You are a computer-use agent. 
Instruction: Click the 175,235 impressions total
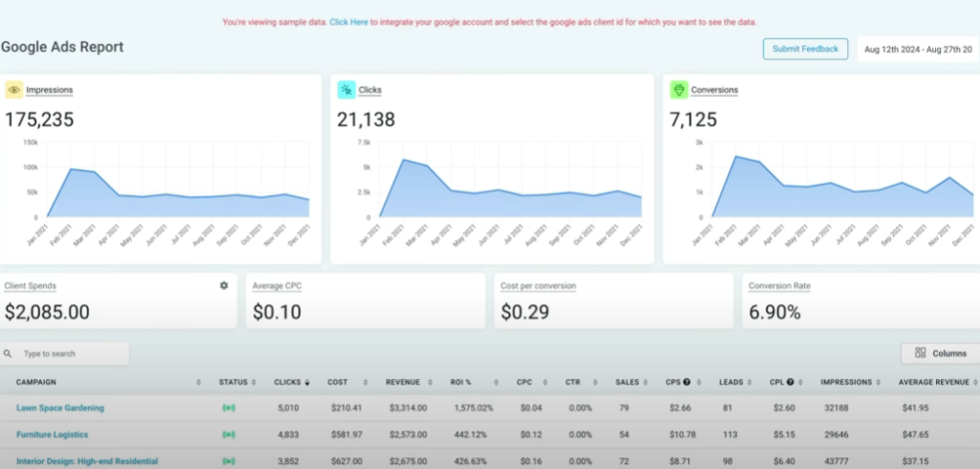39,120
